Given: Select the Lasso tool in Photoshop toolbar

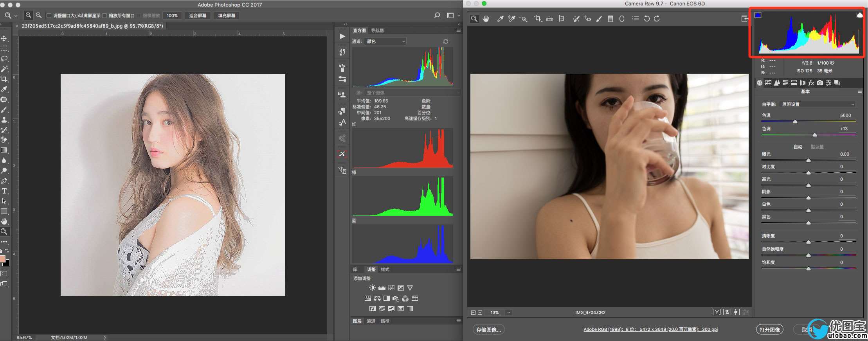Looking at the screenshot, I should point(4,59).
